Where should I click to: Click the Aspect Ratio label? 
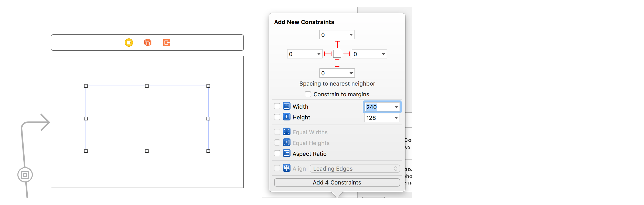point(309,154)
